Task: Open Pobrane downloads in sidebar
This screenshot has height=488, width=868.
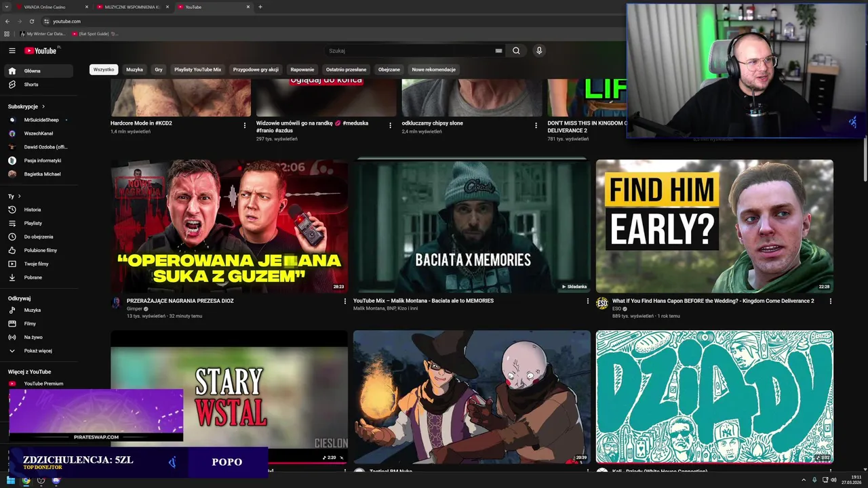Action: tap(39, 277)
